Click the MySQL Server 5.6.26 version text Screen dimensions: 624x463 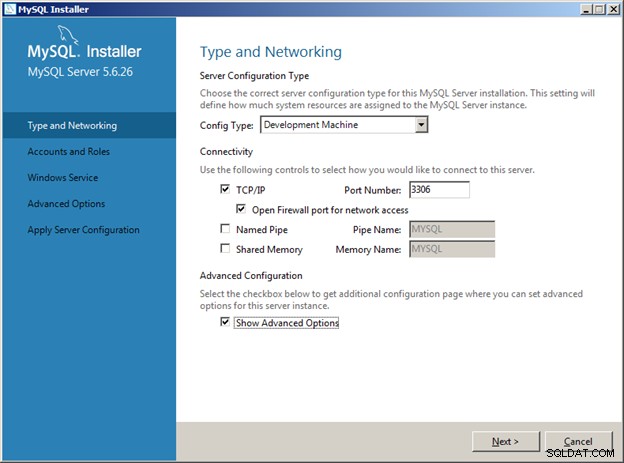[x=80, y=72]
